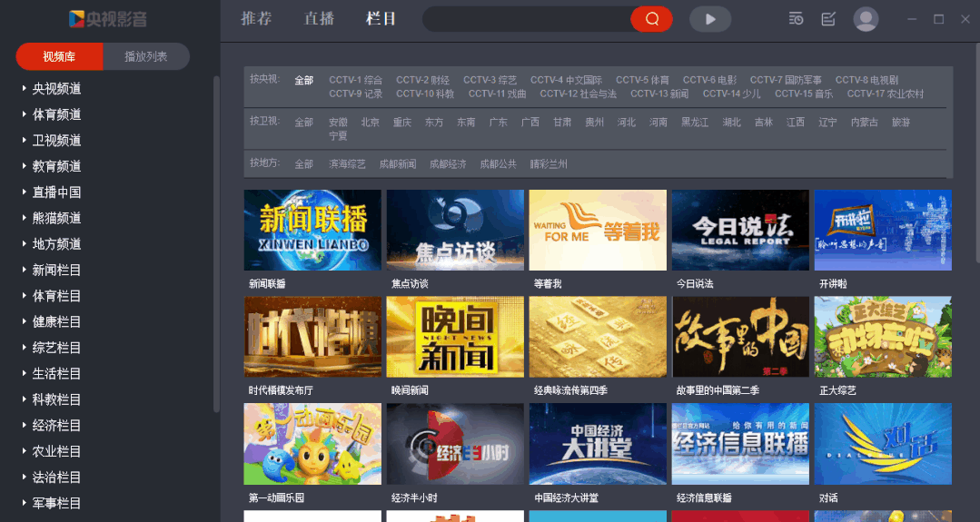
Task: Click inside the search input field
Action: coord(526,19)
